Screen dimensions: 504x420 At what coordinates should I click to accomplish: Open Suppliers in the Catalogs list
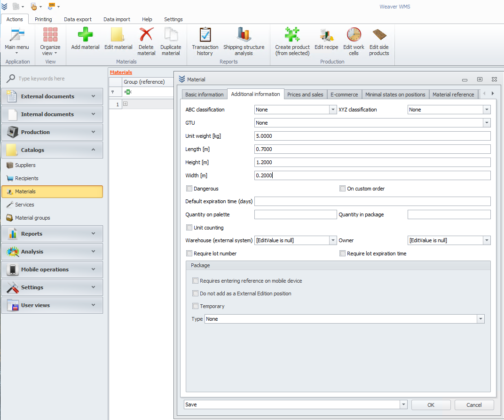click(x=25, y=165)
